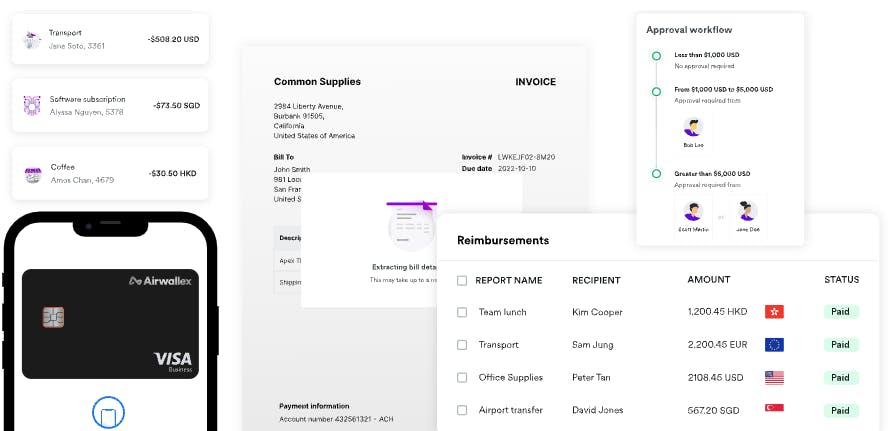
Task: Click the Coffee expense icon
Action: click(x=33, y=173)
